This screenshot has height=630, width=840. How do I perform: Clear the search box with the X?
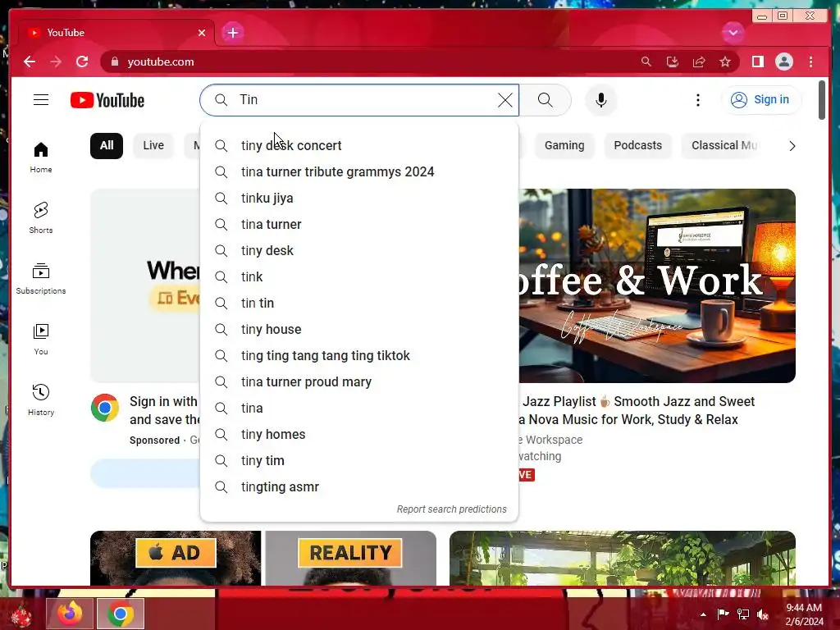504,99
